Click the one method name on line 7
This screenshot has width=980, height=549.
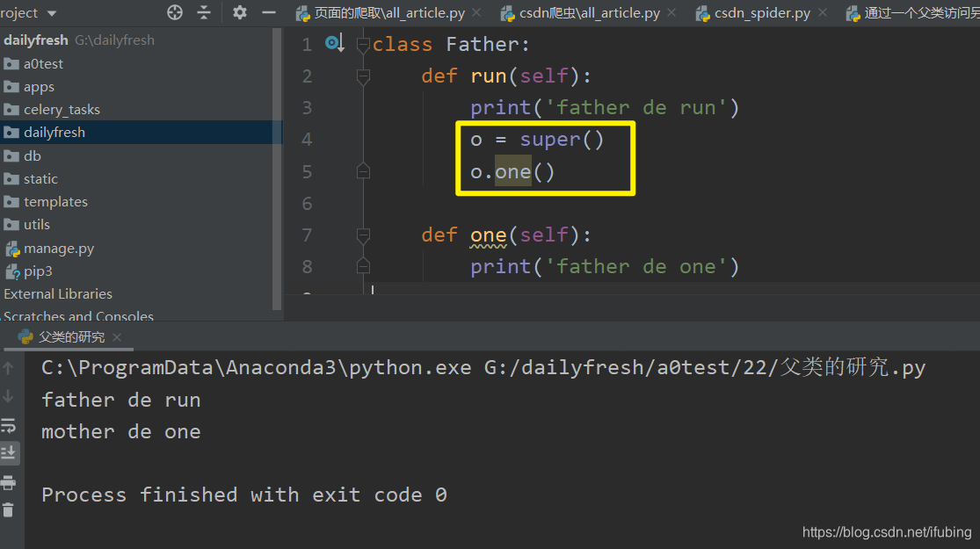pos(488,235)
